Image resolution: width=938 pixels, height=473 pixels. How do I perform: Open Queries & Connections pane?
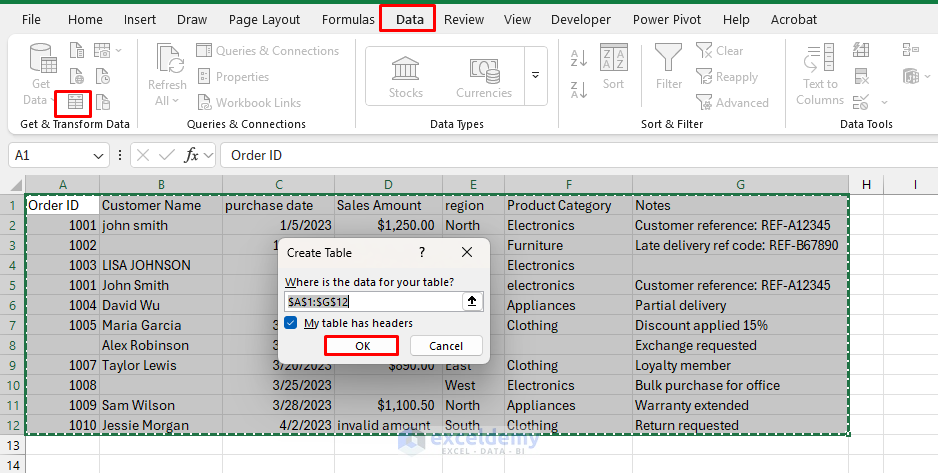click(x=267, y=51)
